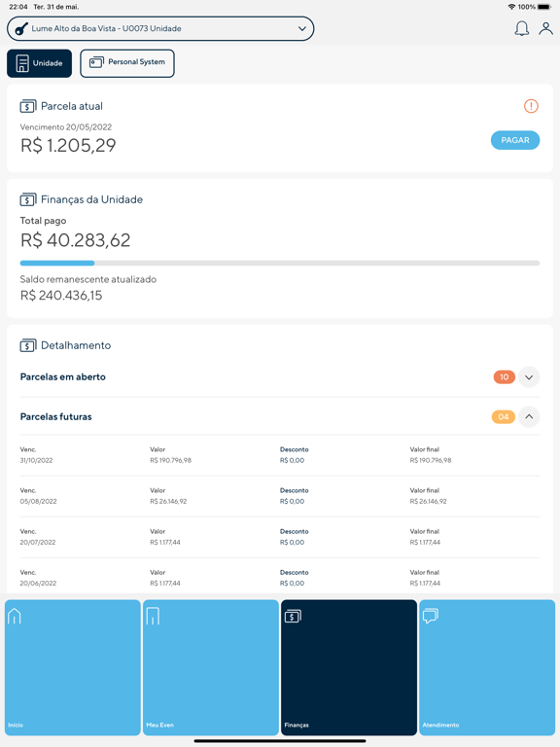Click the orange alert icon on Parcela atual
The height and width of the screenshot is (747, 560).
[x=531, y=106]
